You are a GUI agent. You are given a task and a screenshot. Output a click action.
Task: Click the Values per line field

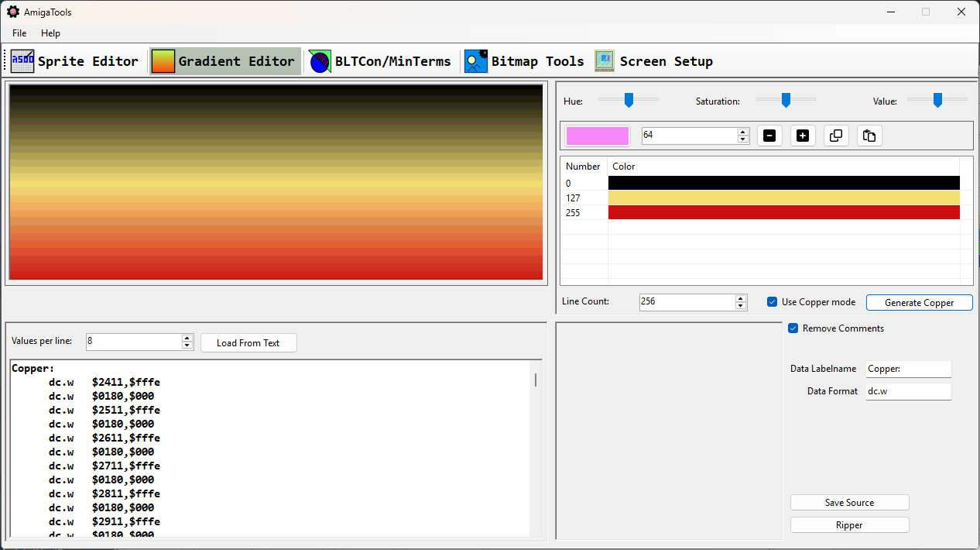pos(132,341)
